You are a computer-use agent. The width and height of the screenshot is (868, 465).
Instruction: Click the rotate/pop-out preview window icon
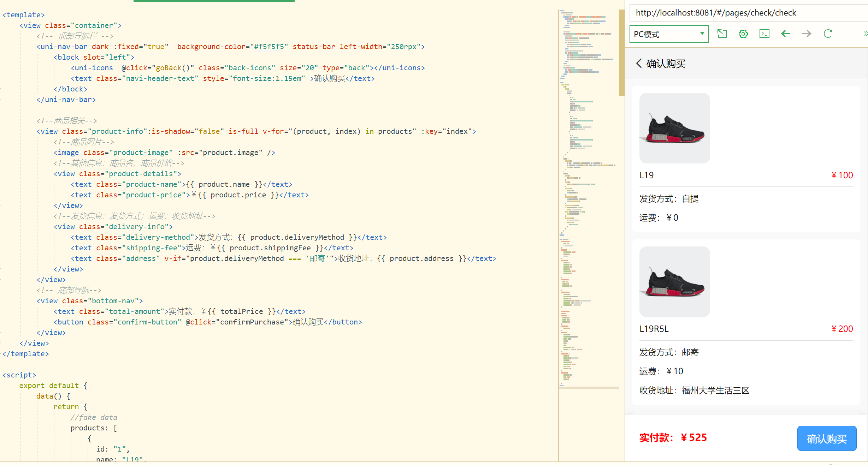point(722,34)
